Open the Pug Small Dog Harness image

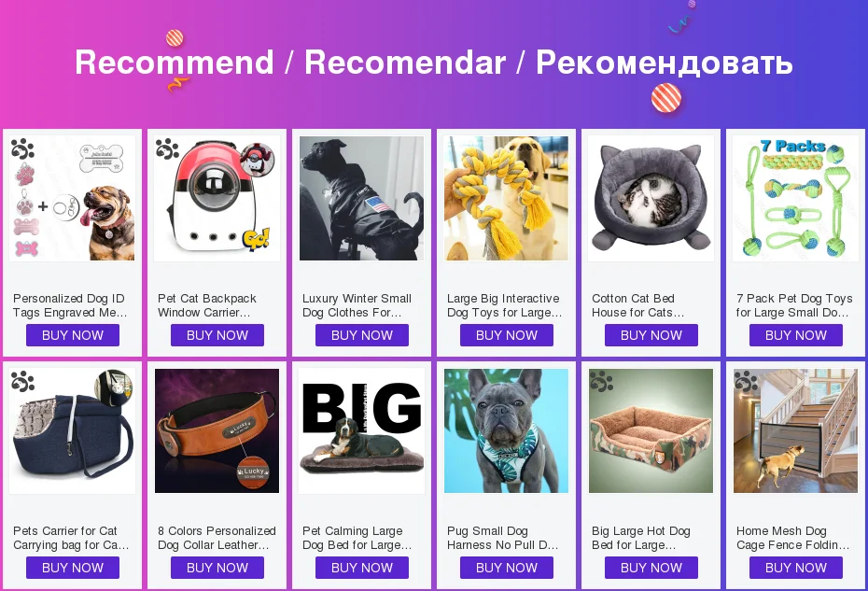[x=506, y=431]
